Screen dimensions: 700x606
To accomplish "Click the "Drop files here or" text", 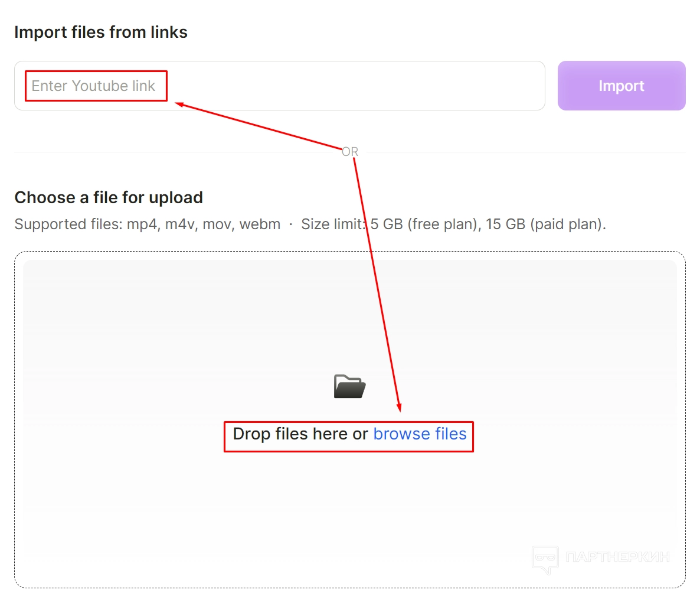I will (x=300, y=434).
